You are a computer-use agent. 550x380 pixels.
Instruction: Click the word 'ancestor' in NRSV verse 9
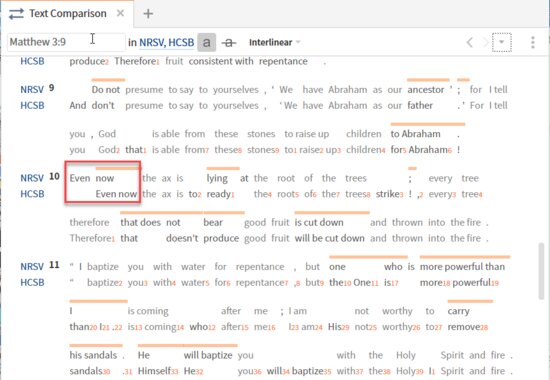point(425,90)
